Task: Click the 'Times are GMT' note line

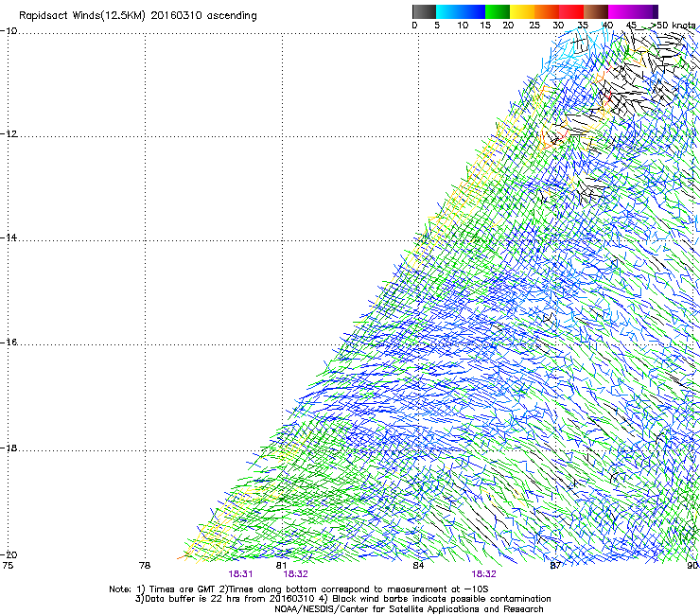Action: [299, 589]
